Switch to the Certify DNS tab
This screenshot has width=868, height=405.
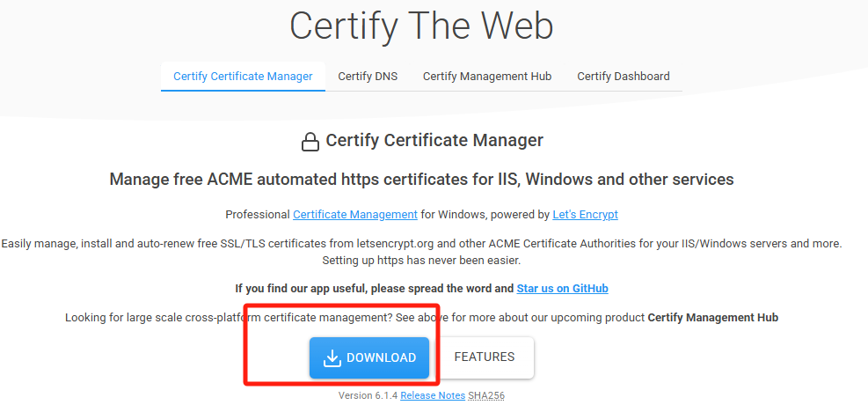pos(368,77)
